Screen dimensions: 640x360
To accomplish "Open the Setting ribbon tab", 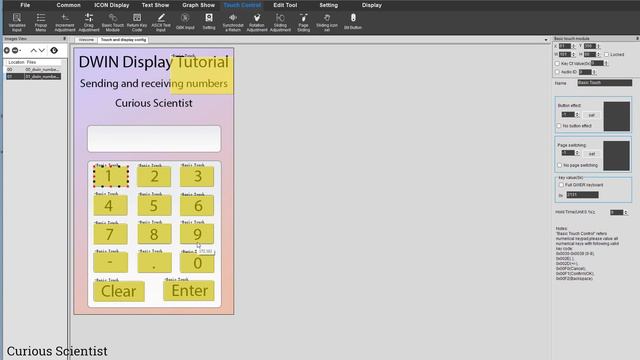I will [329, 5].
